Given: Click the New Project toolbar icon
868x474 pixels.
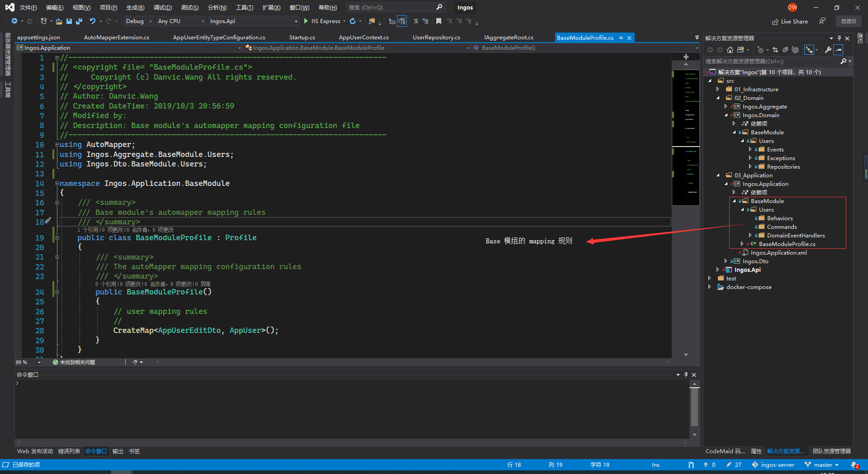Looking at the screenshot, I should 44,21.
